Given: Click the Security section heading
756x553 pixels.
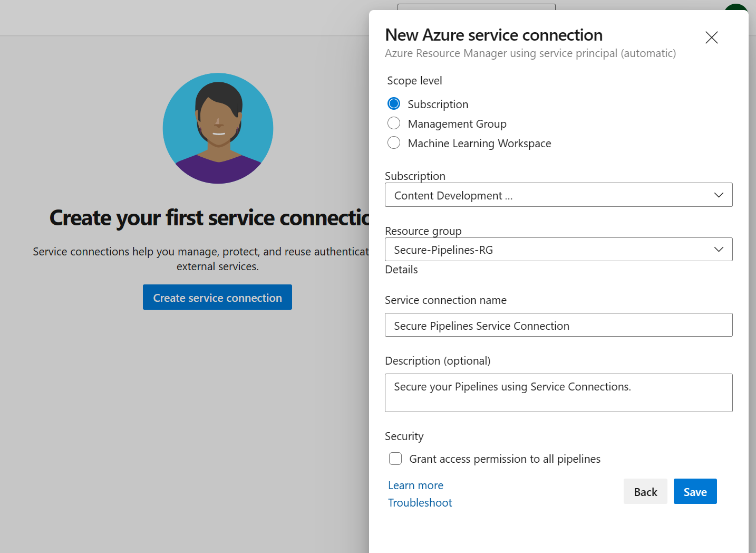Looking at the screenshot, I should [x=404, y=436].
